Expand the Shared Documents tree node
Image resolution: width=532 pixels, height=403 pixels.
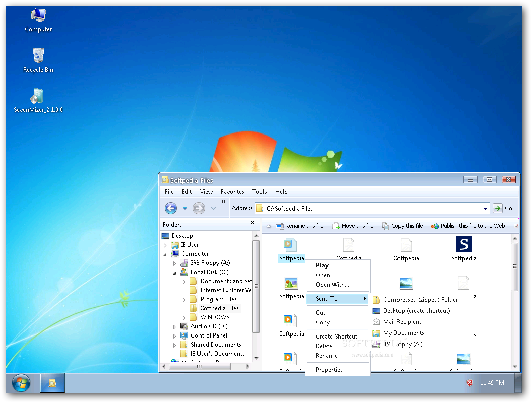174,345
